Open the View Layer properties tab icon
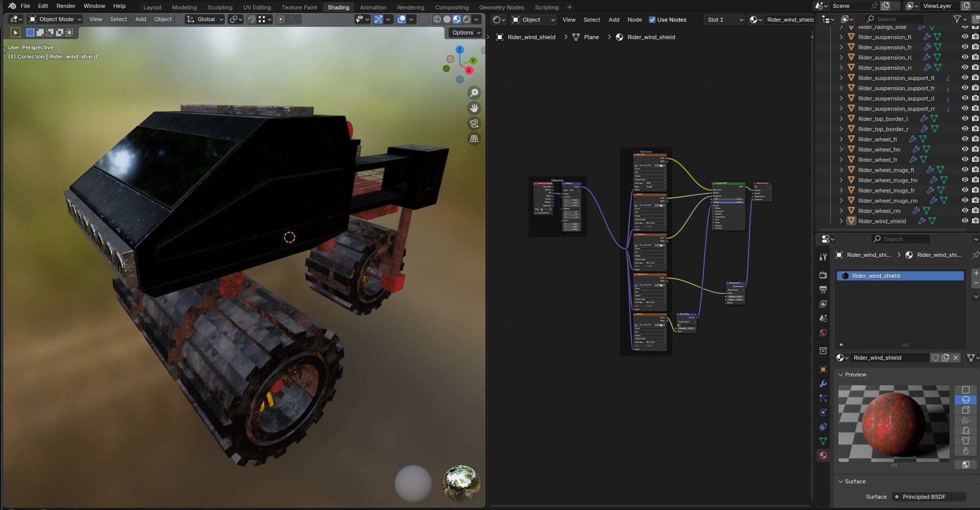Image resolution: width=980 pixels, height=510 pixels. pyautogui.click(x=823, y=303)
